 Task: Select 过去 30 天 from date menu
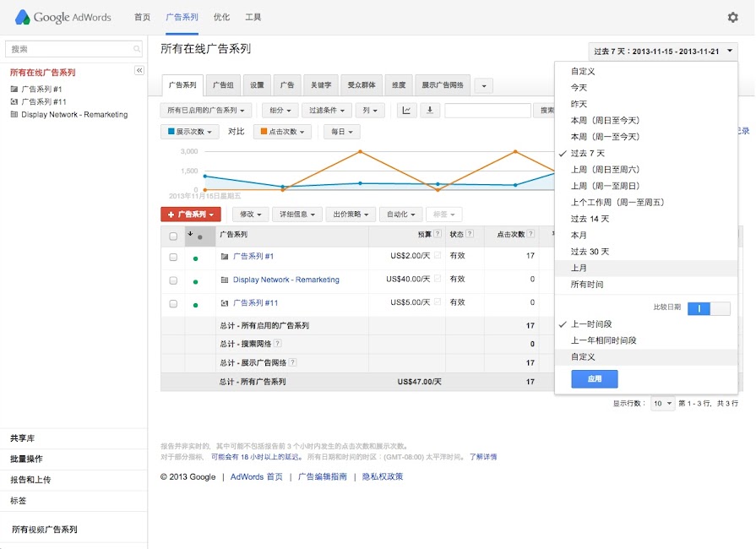(590, 252)
